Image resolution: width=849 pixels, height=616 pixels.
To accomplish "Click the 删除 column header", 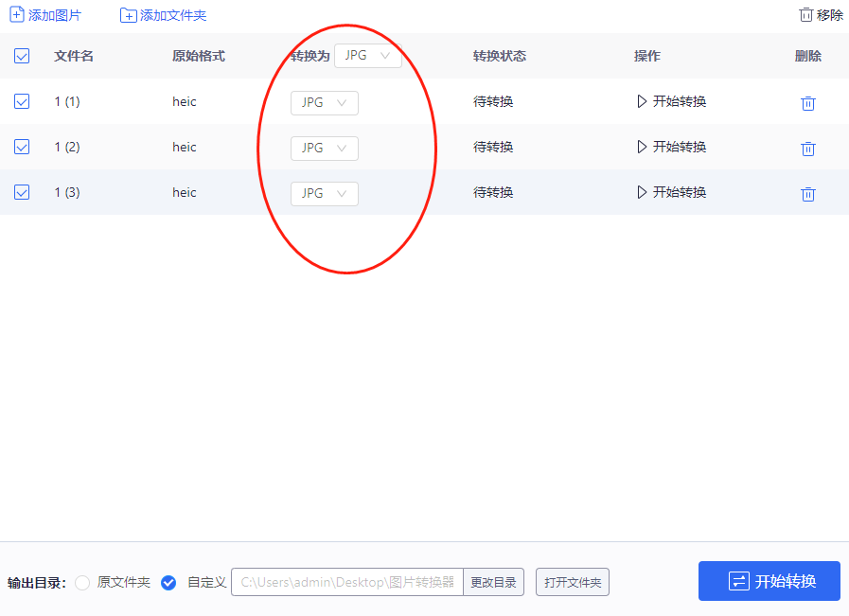I will click(808, 56).
